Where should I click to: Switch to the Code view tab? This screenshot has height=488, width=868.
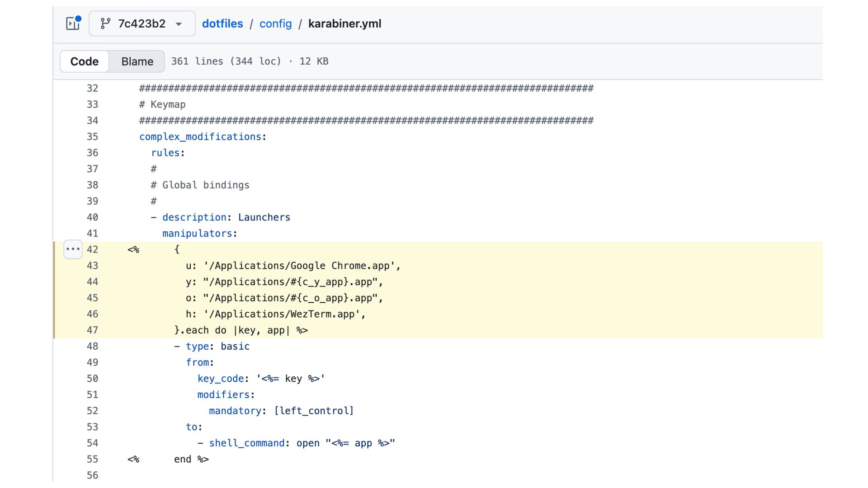pyautogui.click(x=85, y=61)
